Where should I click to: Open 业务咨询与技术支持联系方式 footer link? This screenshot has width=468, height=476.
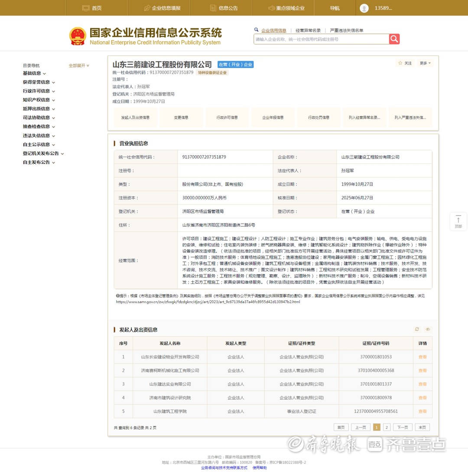(x=224, y=468)
